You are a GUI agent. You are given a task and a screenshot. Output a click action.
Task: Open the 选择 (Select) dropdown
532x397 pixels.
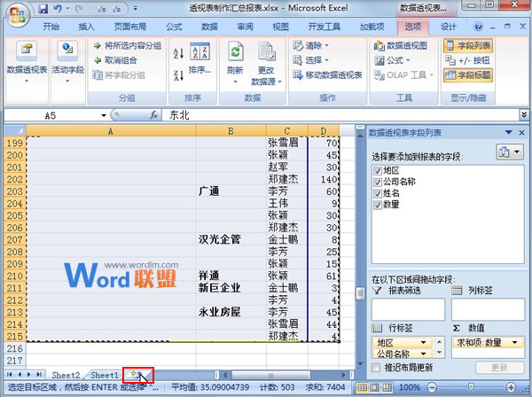(x=311, y=60)
